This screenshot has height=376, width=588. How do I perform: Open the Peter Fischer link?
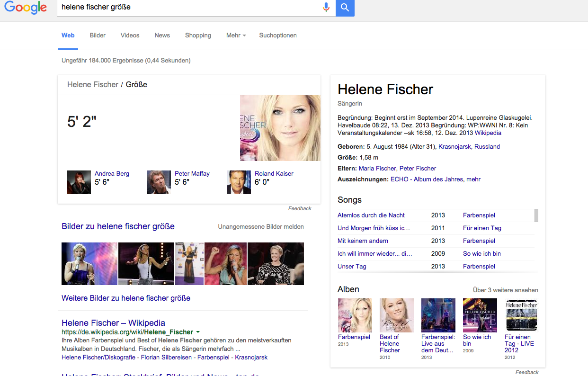[x=418, y=169]
